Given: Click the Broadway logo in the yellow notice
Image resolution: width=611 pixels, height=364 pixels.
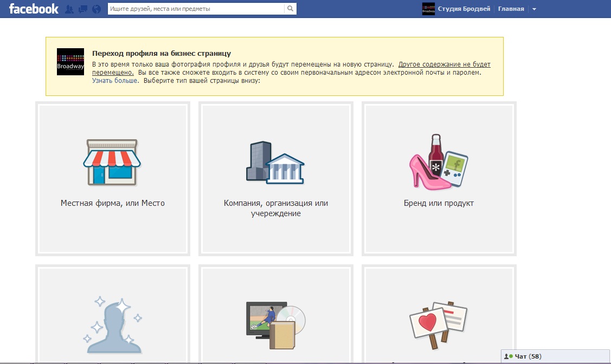Looking at the screenshot, I should pyautogui.click(x=70, y=62).
